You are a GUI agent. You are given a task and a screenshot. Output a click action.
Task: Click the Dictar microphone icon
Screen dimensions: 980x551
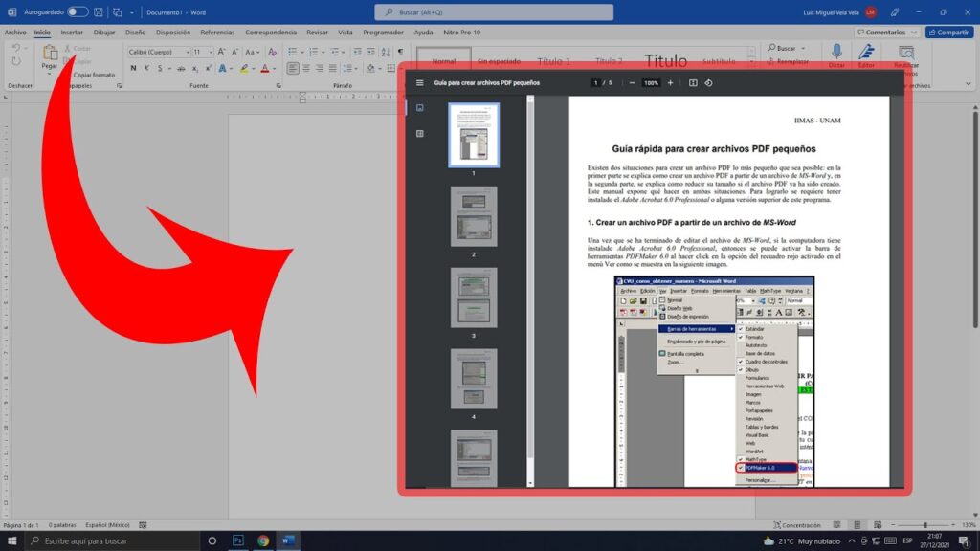pos(836,53)
